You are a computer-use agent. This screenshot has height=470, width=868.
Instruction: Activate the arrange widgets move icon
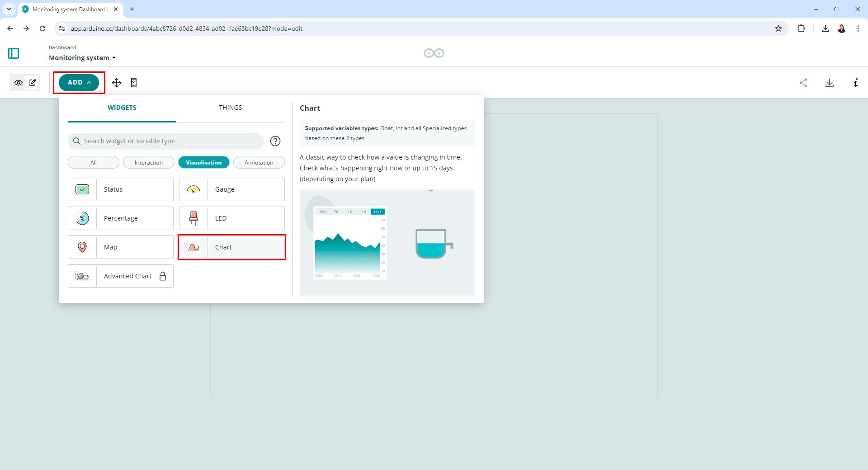(117, 83)
